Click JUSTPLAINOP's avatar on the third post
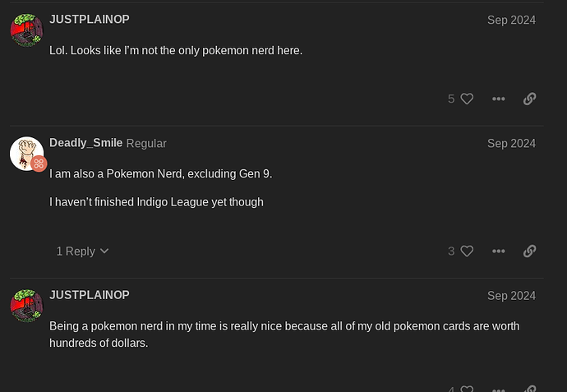This screenshot has height=392, width=567. click(x=26, y=306)
